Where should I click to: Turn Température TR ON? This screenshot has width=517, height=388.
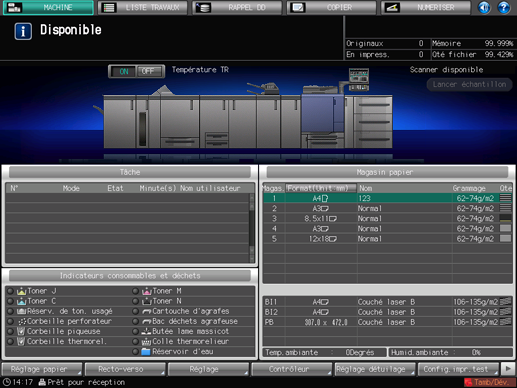[123, 71]
